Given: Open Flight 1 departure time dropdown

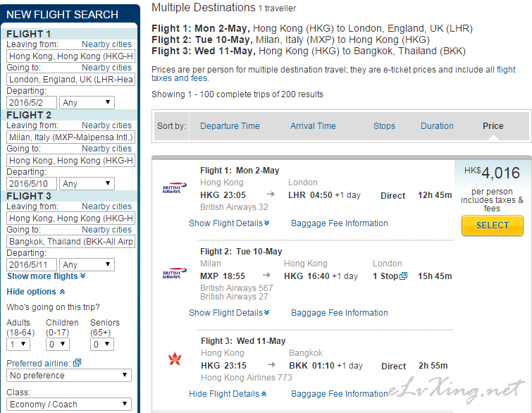Looking at the screenshot, I should (x=87, y=102).
